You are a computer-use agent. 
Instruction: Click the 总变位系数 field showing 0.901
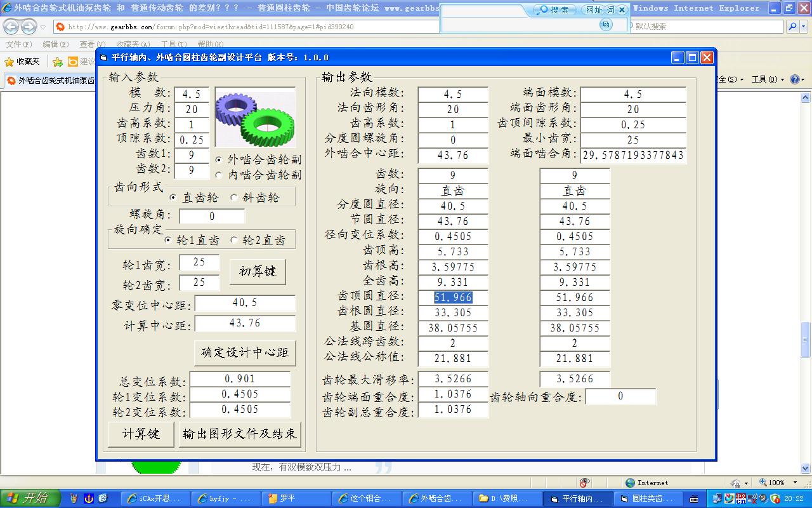click(240, 379)
